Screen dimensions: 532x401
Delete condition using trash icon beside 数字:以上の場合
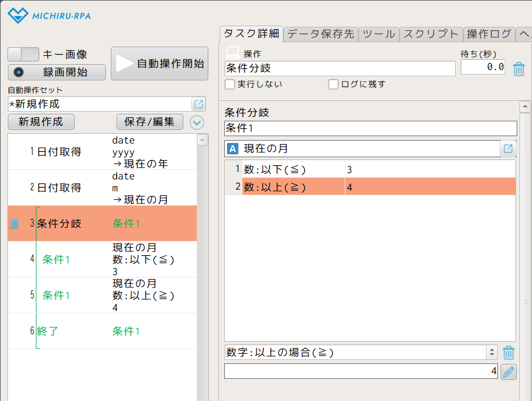(509, 353)
